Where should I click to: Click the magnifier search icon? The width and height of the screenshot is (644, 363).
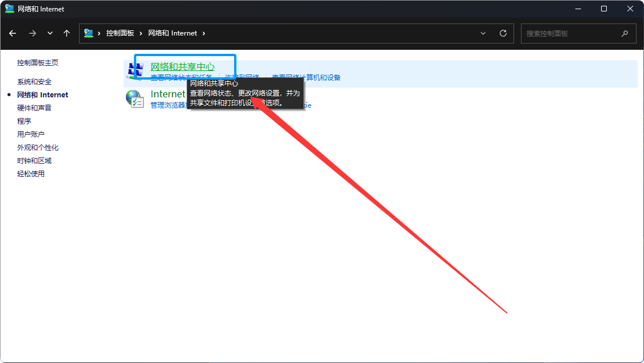[625, 33]
